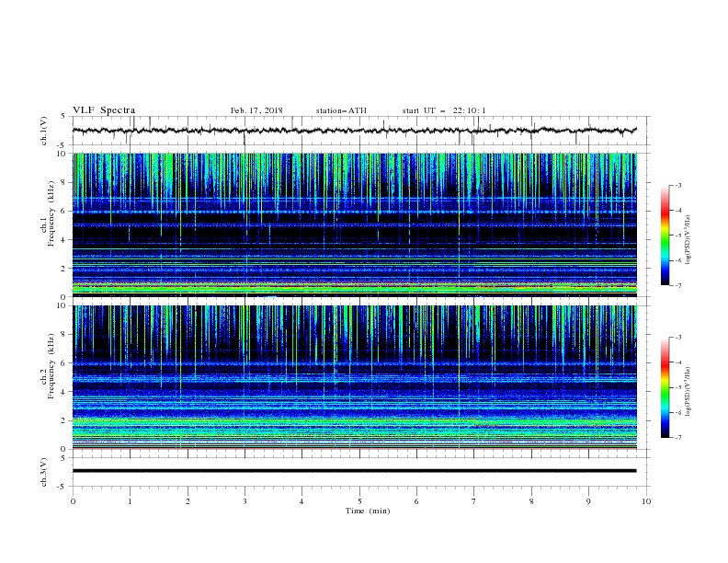Click the time axis tick label '5'

tap(359, 501)
